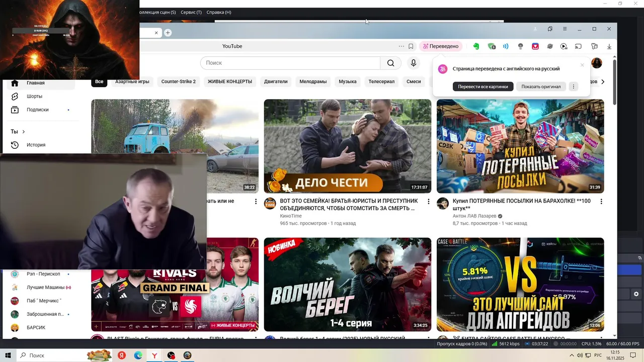
Task: Open Дело чести video thumbnail
Action: click(348, 146)
